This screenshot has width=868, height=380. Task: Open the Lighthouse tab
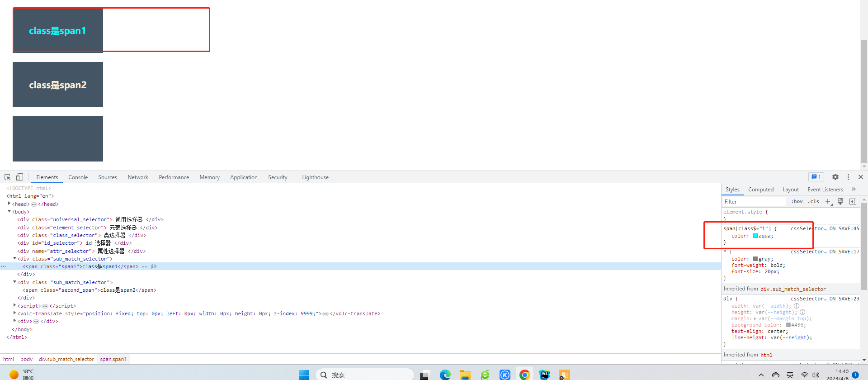(x=315, y=177)
